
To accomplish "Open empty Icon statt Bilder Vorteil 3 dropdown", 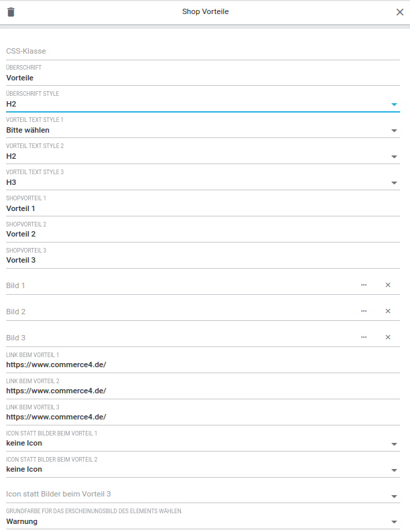I will tap(394, 496).
